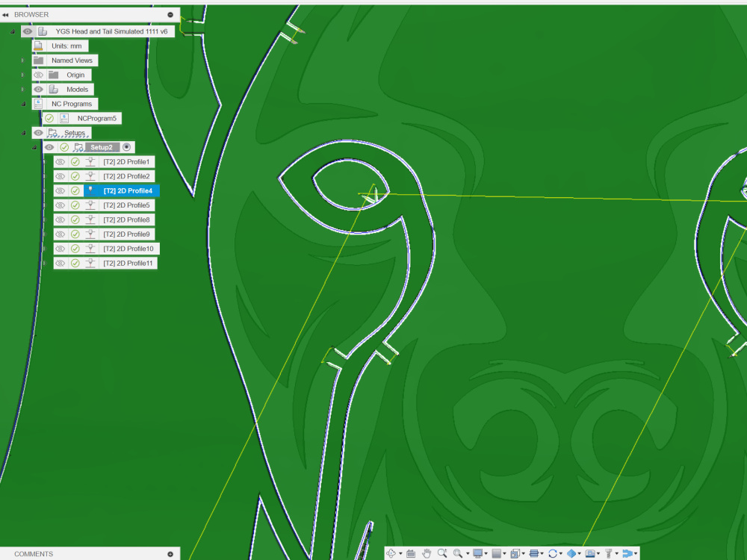The image size is (747, 560).
Task: Click the 2D Profile4 status checkmark icon
Action: click(x=75, y=191)
